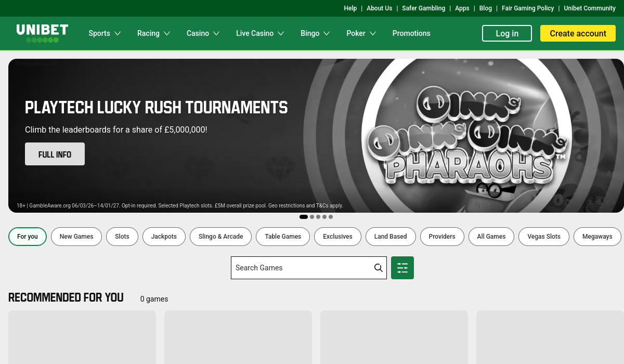Open the Bingo menu item
This screenshot has height=364, width=624.
(x=310, y=33)
